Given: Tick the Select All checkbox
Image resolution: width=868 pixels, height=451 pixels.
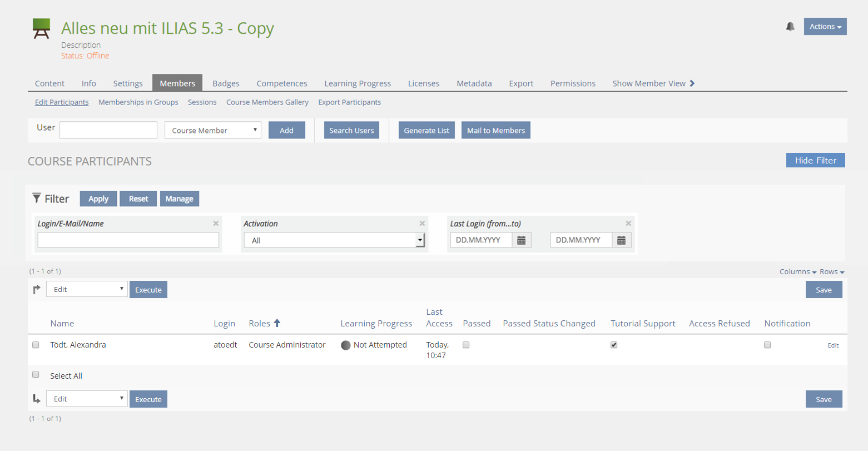Looking at the screenshot, I should click(x=36, y=375).
